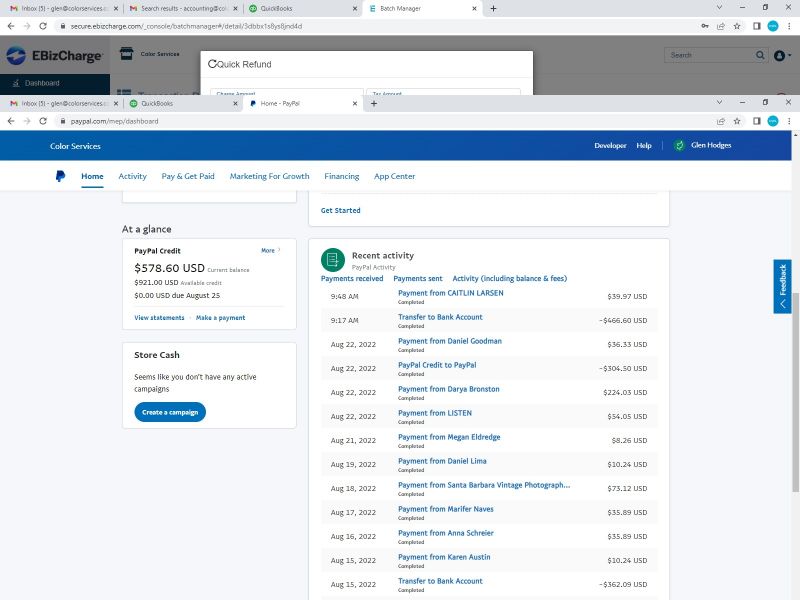Open the chevron beside the window controls
The width and height of the screenshot is (800, 600).
coord(719,102)
